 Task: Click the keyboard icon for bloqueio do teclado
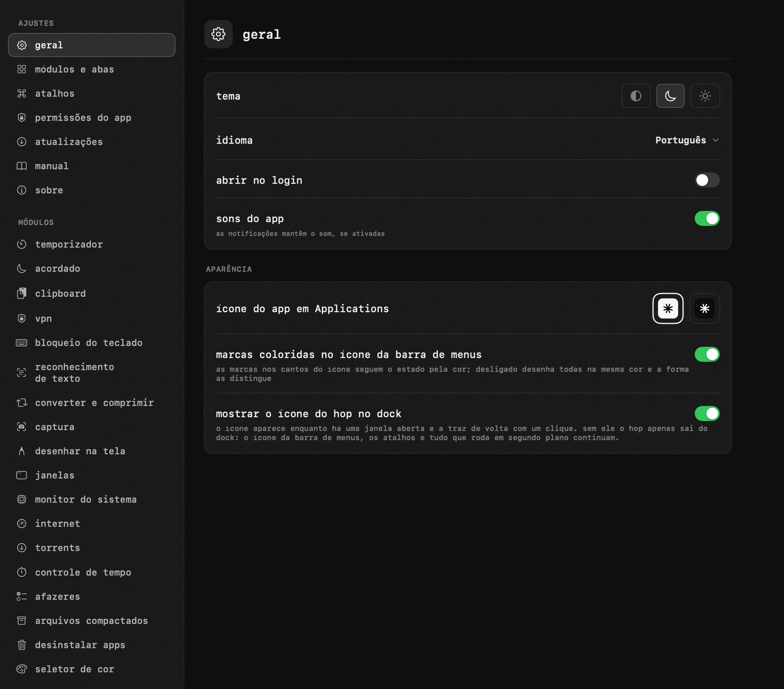(22, 343)
